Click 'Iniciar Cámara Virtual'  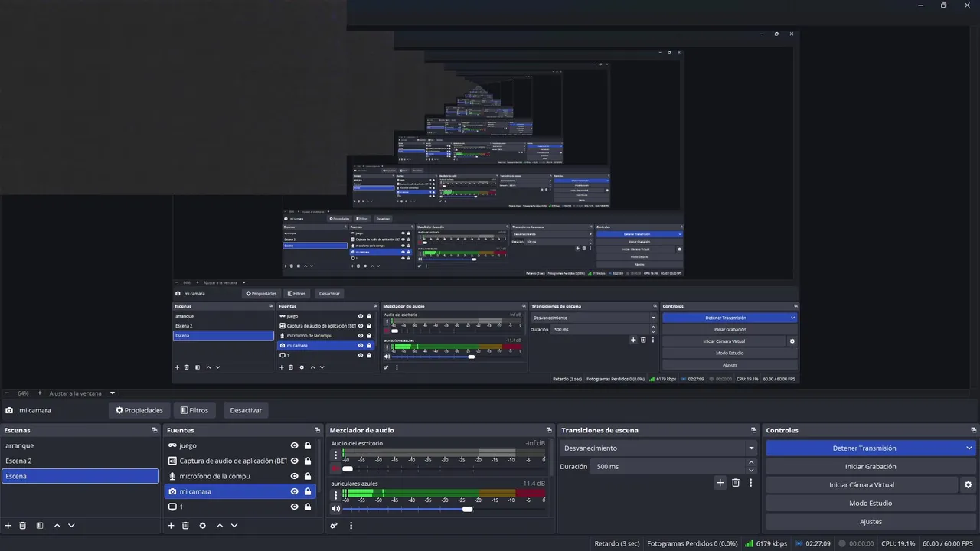[861, 485]
